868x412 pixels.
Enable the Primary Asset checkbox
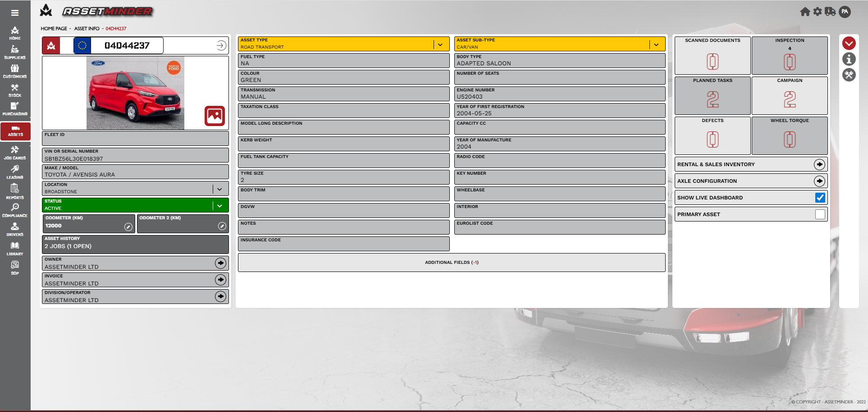point(820,214)
